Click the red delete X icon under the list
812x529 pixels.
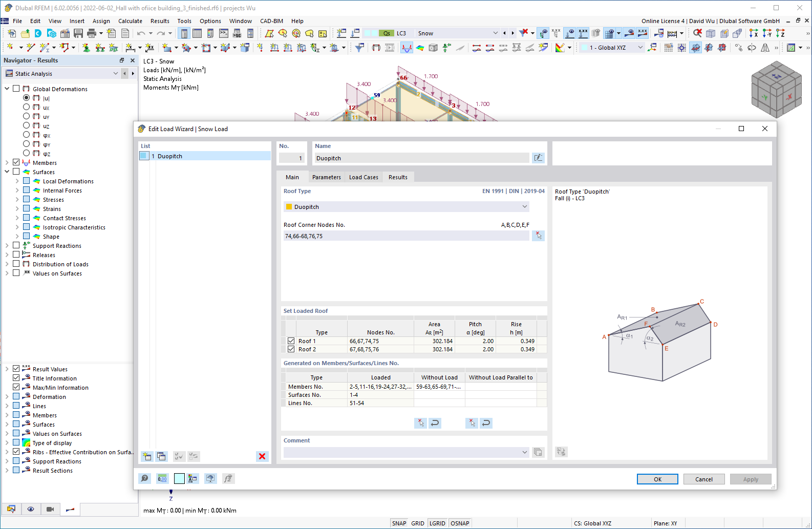[x=262, y=456]
